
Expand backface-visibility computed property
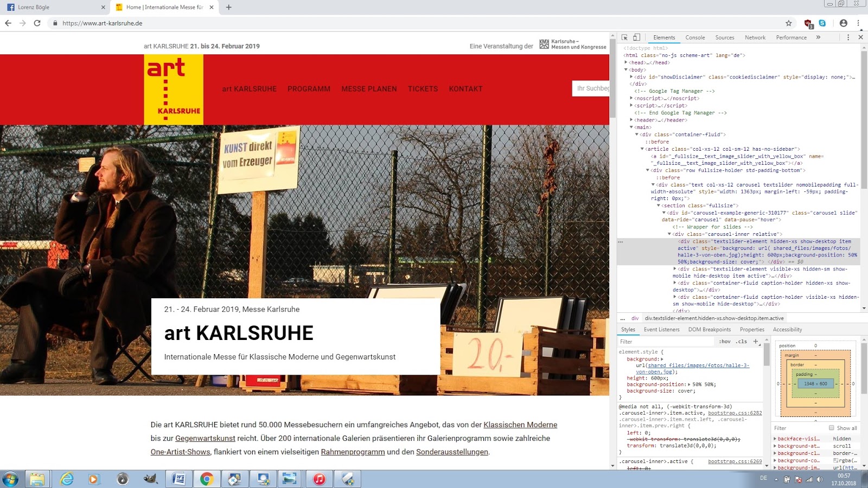coord(775,439)
